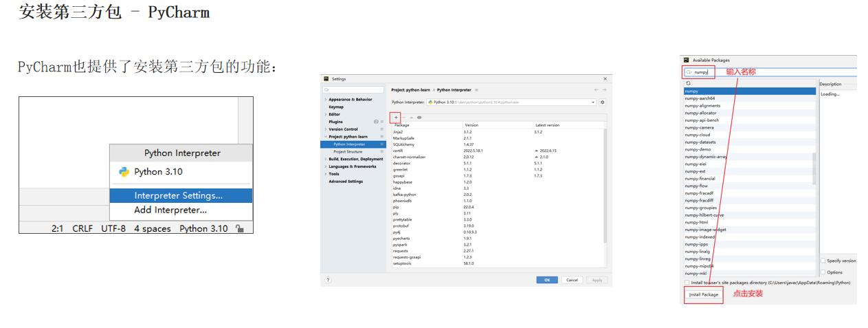
Task: Expand Languages & Frameworks section
Action: (325, 166)
